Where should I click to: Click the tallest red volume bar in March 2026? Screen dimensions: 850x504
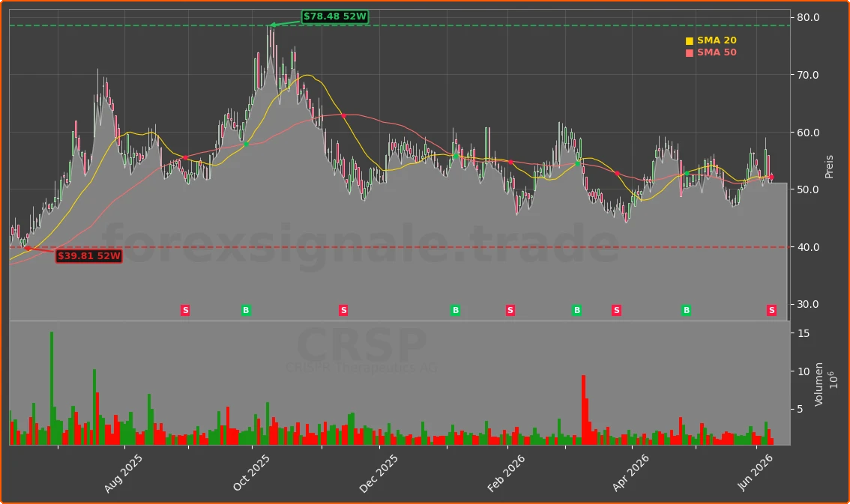[583, 410]
